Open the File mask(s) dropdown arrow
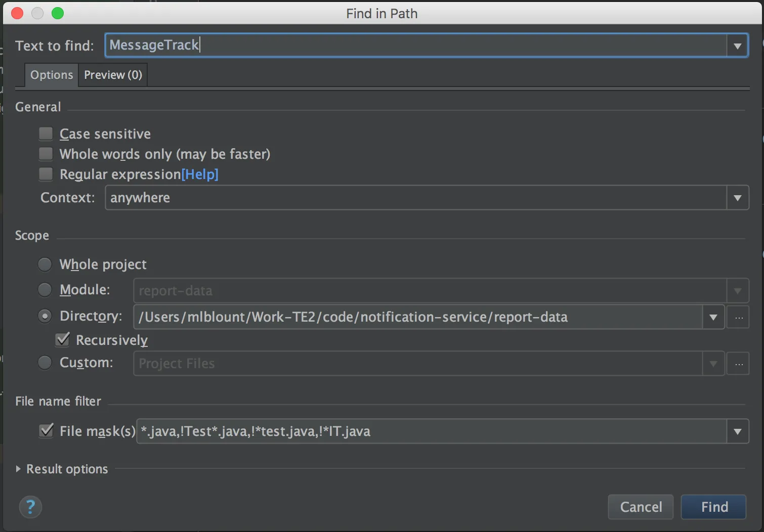764x532 pixels. [x=737, y=431]
